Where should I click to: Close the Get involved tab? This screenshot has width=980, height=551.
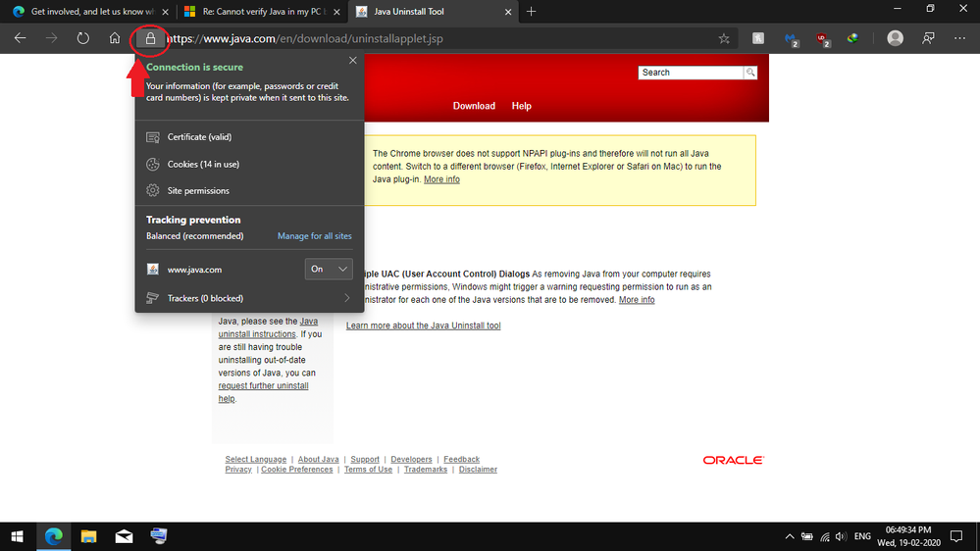165,12
